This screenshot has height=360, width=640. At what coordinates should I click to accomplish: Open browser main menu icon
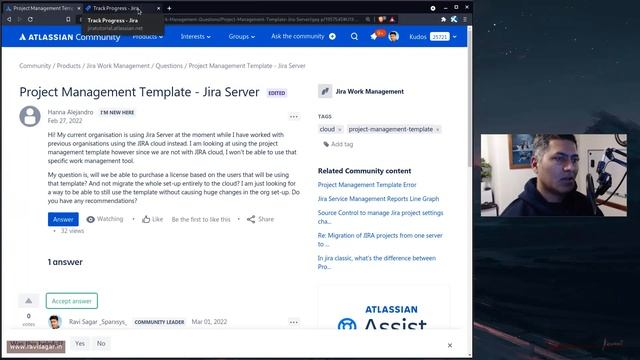click(464, 19)
